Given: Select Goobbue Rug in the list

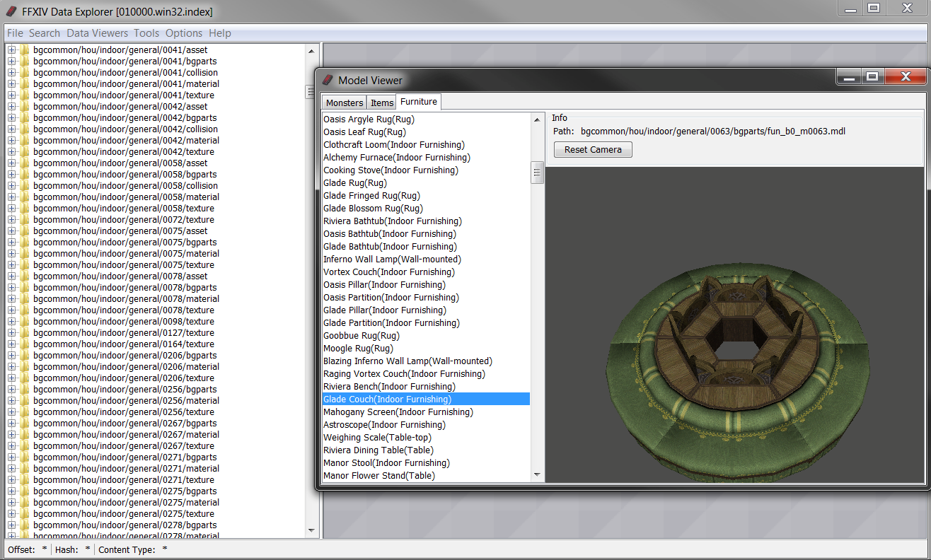Looking at the screenshot, I should click(427, 336).
